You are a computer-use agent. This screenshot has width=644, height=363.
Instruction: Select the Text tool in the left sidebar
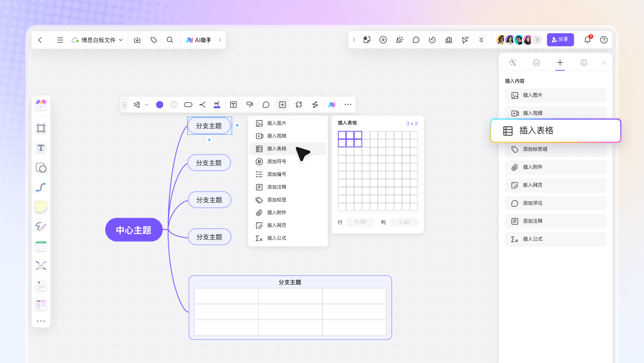tap(41, 148)
